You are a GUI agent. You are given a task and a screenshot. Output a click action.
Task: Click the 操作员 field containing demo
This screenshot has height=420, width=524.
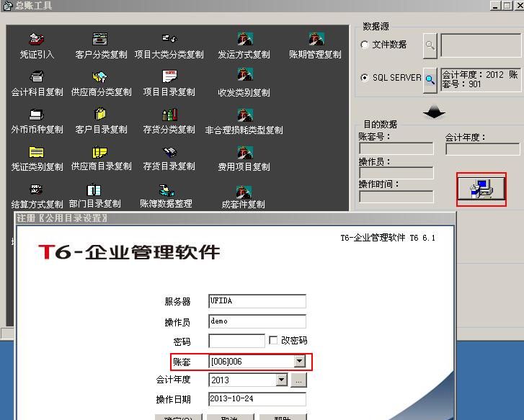(x=257, y=321)
